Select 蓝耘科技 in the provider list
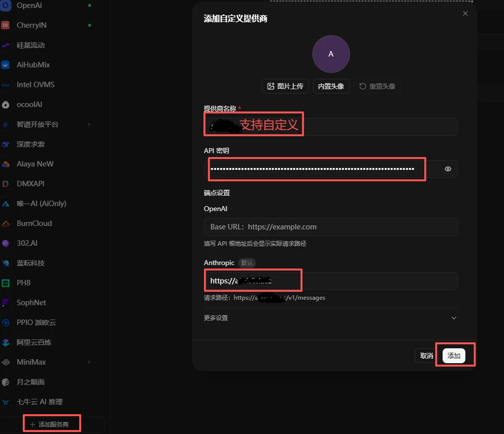This screenshot has width=504, height=434. (31, 263)
